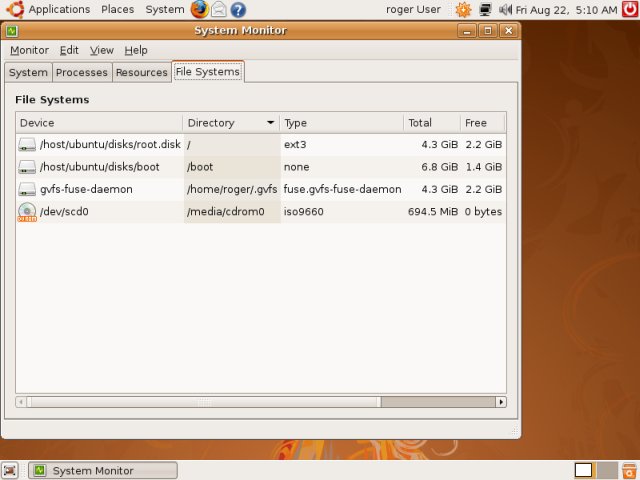The width and height of the screenshot is (640, 480).
Task: Switch to the System tab
Action: point(29,73)
